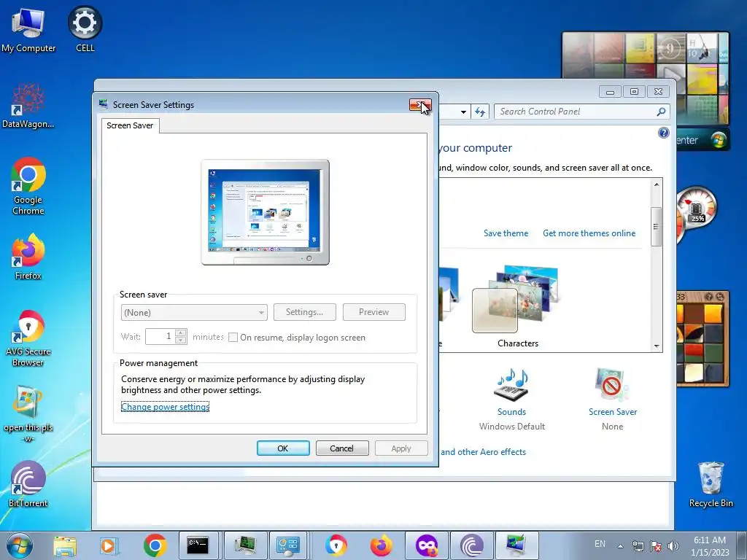Click the volume speaker tray icon
This screenshot has width=747, height=560.
point(673,546)
